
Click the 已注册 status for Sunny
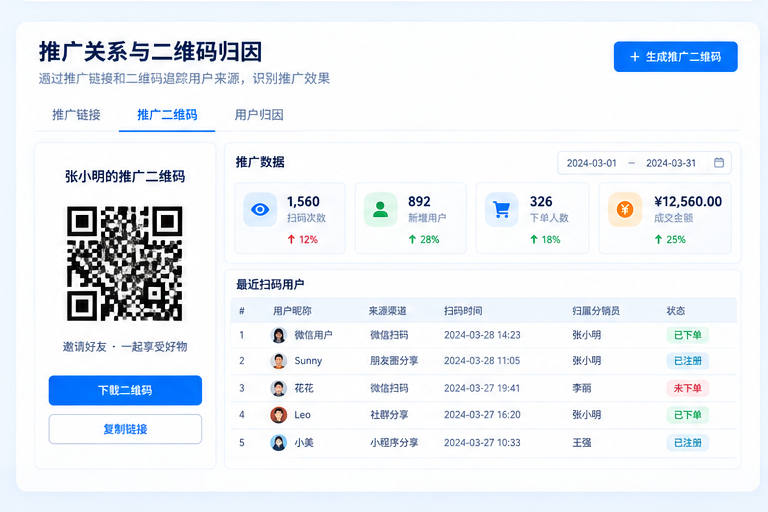click(x=688, y=361)
